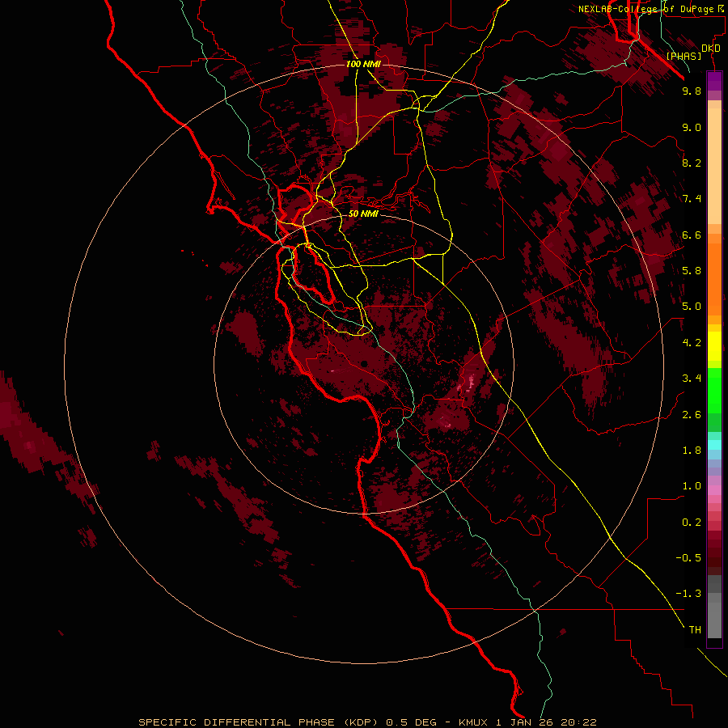Click the 9.0 value on the scale

click(692, 127)
